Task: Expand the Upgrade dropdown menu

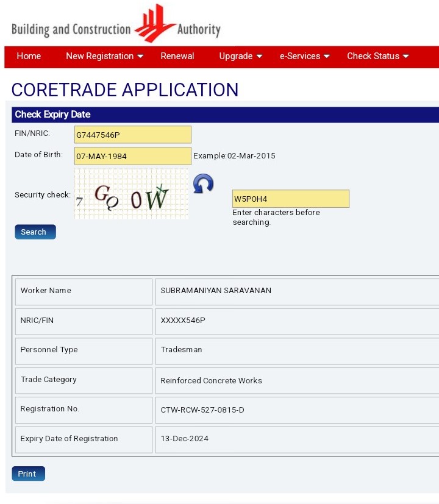Action: (241, 56)
